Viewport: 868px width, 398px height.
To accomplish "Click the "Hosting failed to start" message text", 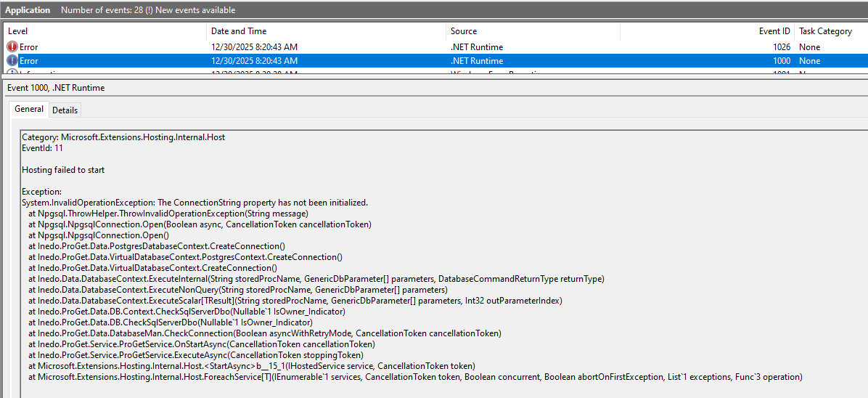I will pos(63,170).
